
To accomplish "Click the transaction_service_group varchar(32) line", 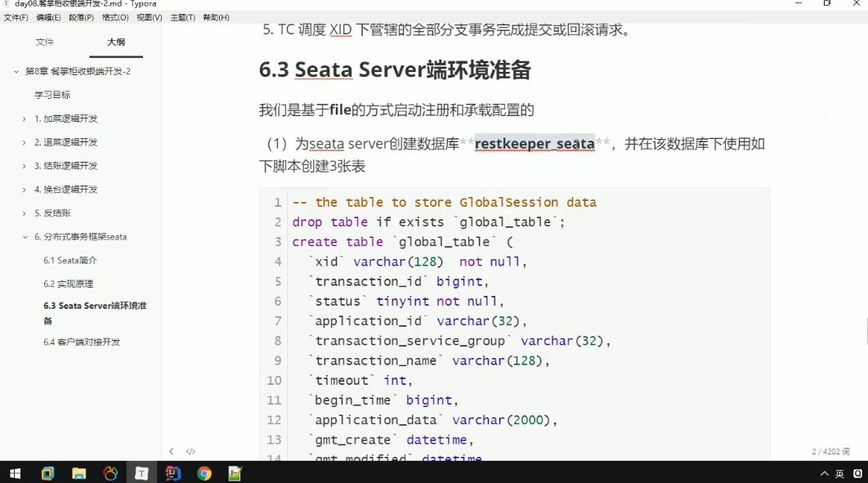I will (x=459, y=342).
